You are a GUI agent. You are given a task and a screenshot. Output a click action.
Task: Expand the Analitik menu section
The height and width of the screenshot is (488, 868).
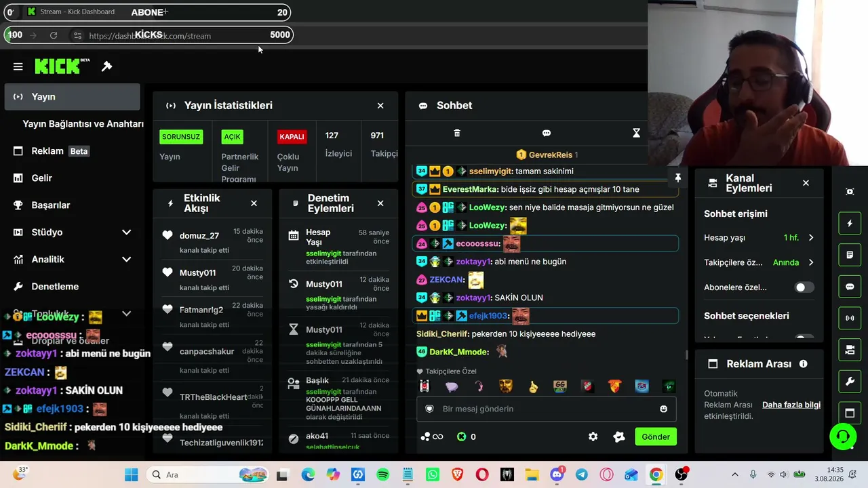[x=126, y=260]
